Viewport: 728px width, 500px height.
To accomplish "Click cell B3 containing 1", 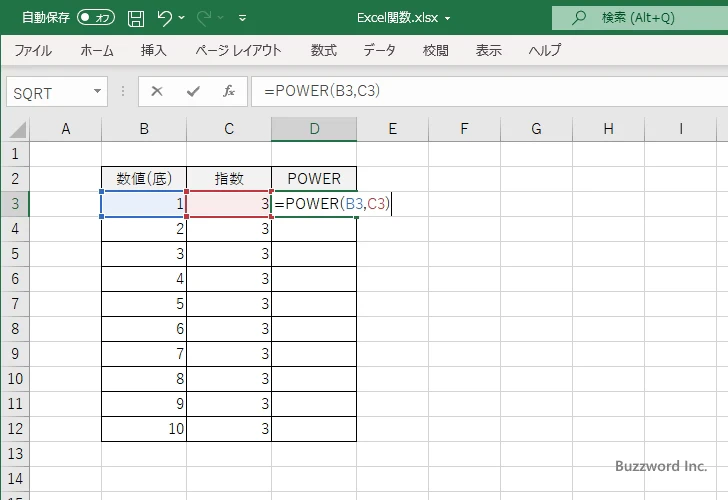I will (x=144, y=204).
